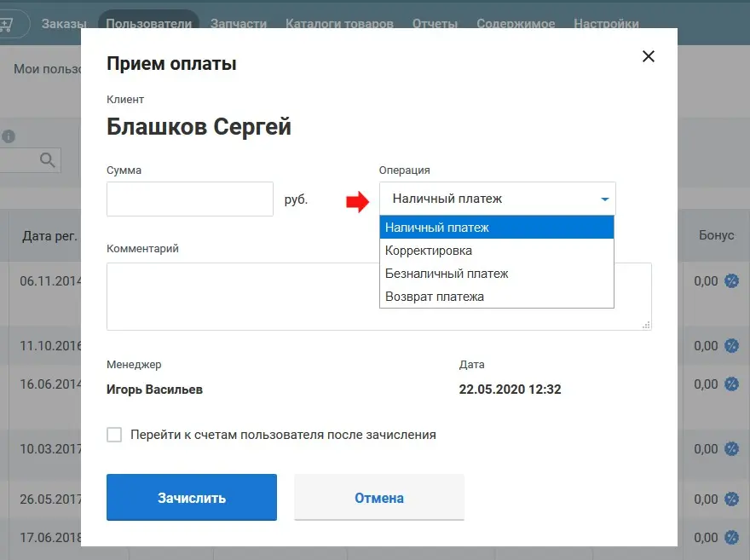
Task: Open the Настройки menu
Action: pyautogui.click(x=606, y=24)
